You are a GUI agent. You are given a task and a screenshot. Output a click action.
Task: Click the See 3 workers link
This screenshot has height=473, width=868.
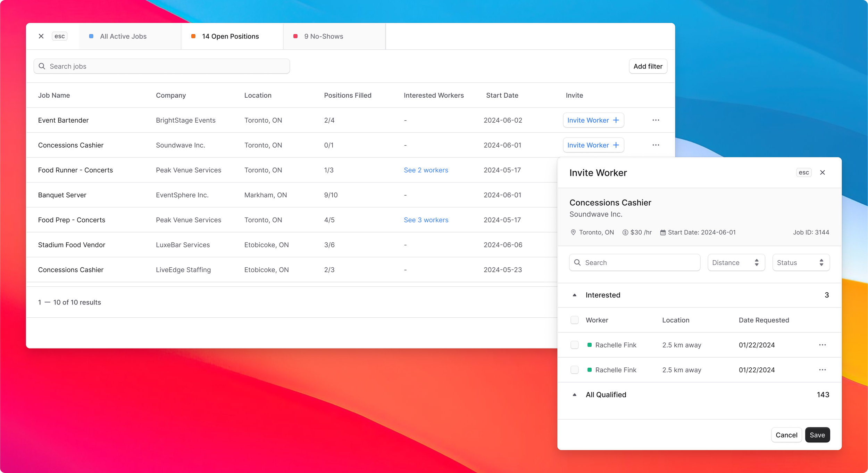tap(426, 220)
